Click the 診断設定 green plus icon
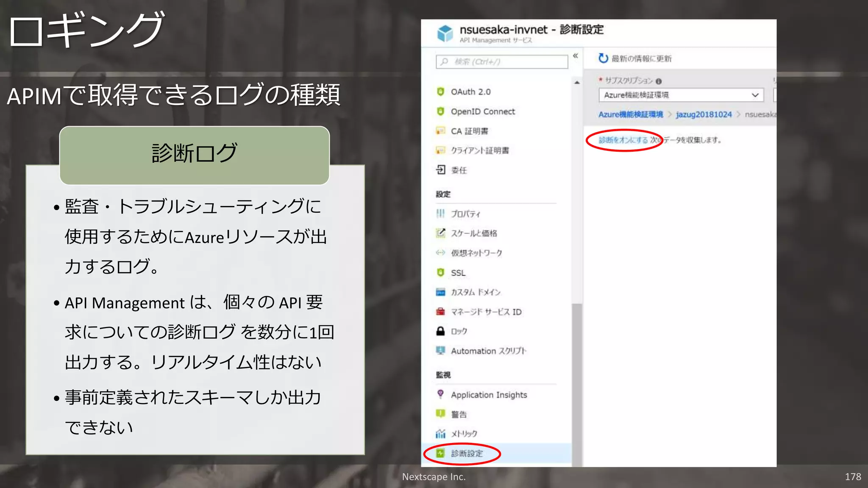The image size is (868, 488). (x=440, y=453)
